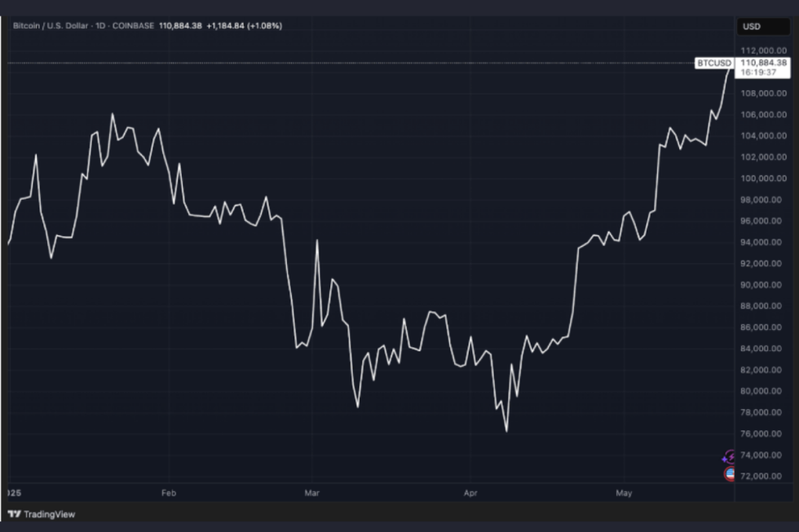This screenshot has height=532, width=799.
Task: Click the 84,000.00 price scale label
Action: pyautogui.click(x=761, y=348)
